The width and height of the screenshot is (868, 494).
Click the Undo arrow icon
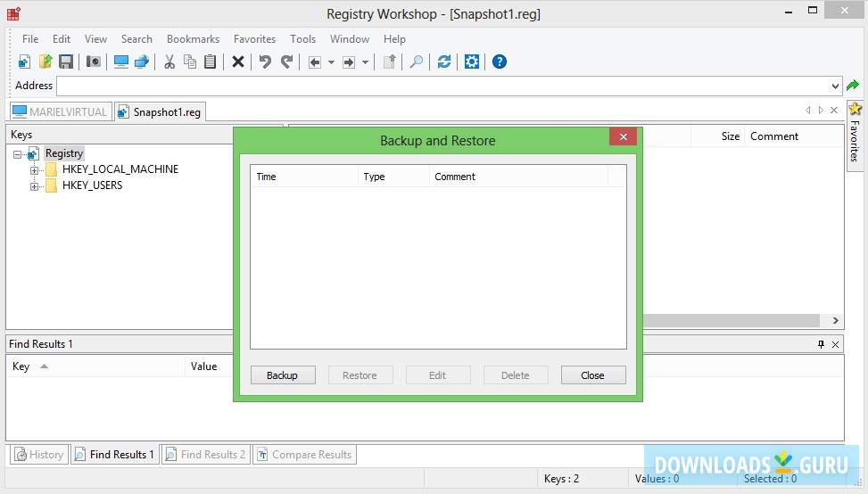(265, 62)
